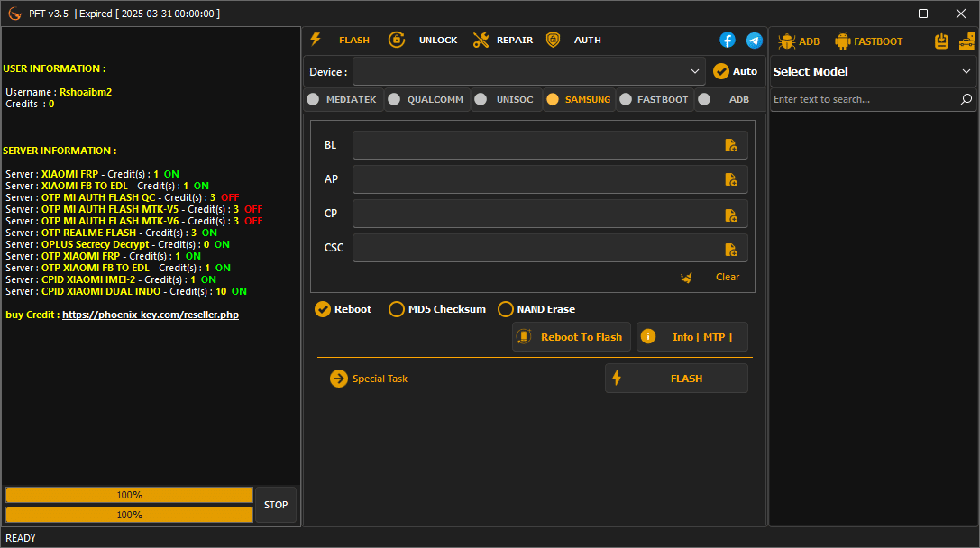This screenshot has height=548, width=980.
Task: Browse a firmware file for the BL slot
Action: tap(730, 144)
